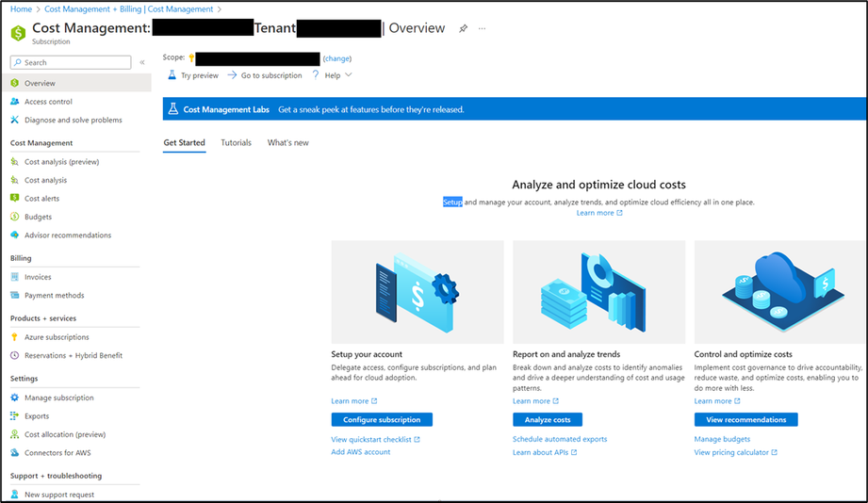The width and height of the screenshot is (868, 503).
Task: Open Azure subscriptions under Products + services
Action: [x=57, y=337]
